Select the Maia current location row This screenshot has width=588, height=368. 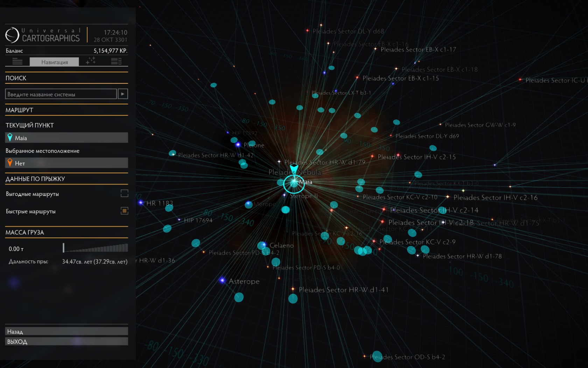tap(66, 138)
